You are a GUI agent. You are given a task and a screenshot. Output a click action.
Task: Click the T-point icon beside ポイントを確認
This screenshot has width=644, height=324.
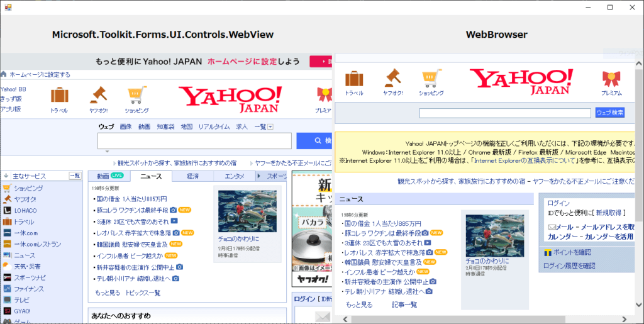[547, 252]
